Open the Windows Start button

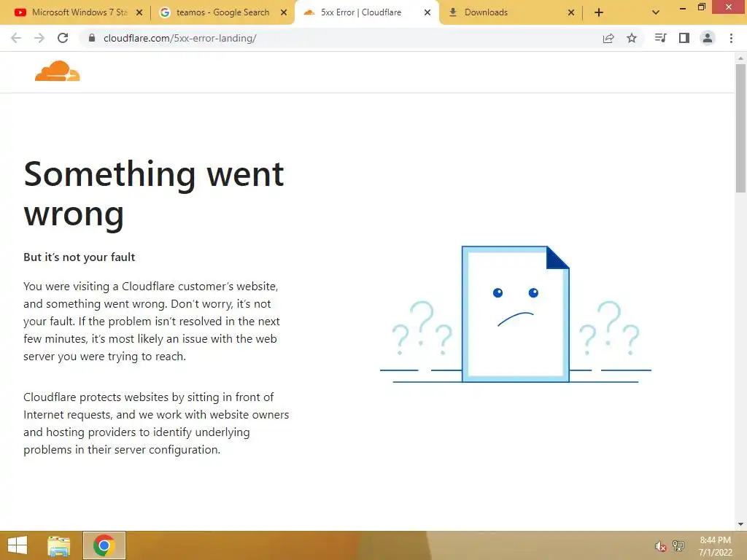tap(18, 545)
